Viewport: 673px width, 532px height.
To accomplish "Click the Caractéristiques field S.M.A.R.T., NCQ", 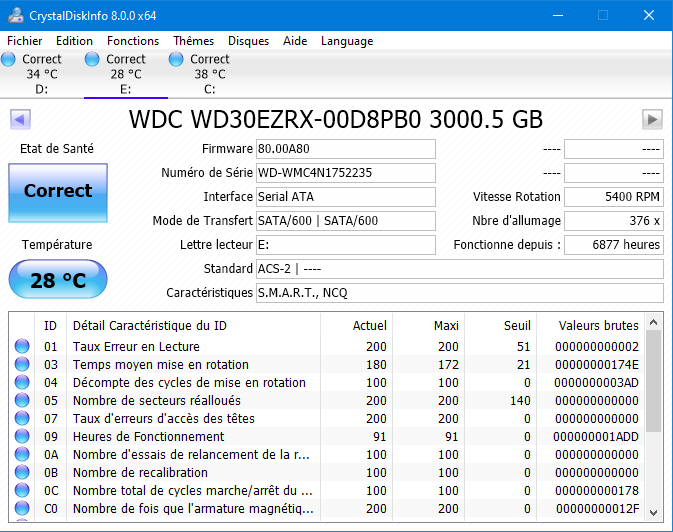I will click(460, 293).
